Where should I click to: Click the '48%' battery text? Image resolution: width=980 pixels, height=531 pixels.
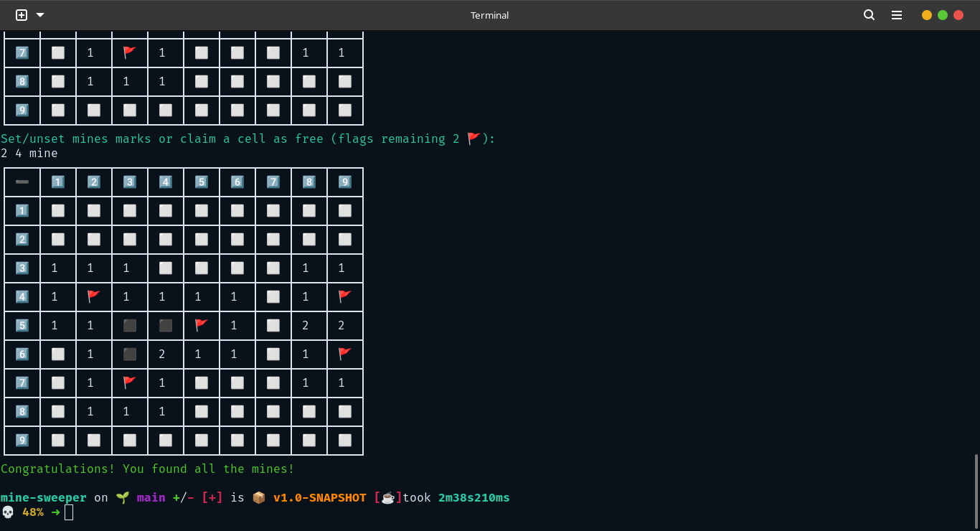(x=33, y=512)
